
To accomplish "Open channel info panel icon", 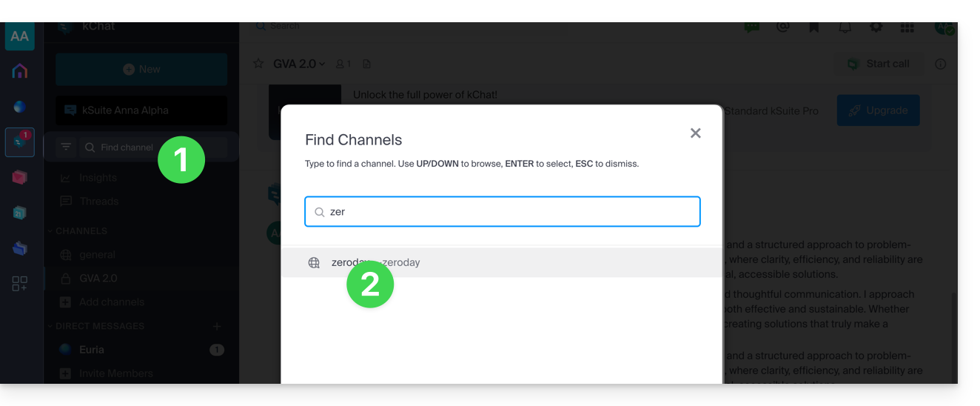I will tap(941, 64).
